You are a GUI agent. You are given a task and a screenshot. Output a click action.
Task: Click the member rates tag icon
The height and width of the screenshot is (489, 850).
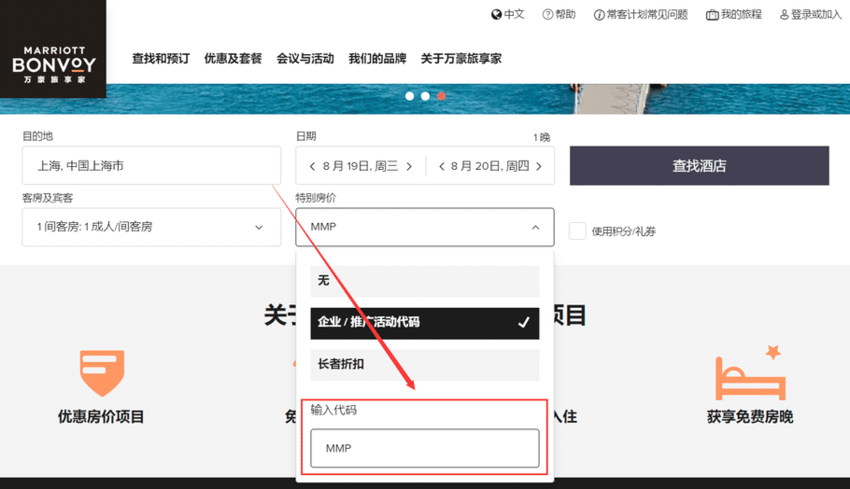pos(101,372)
